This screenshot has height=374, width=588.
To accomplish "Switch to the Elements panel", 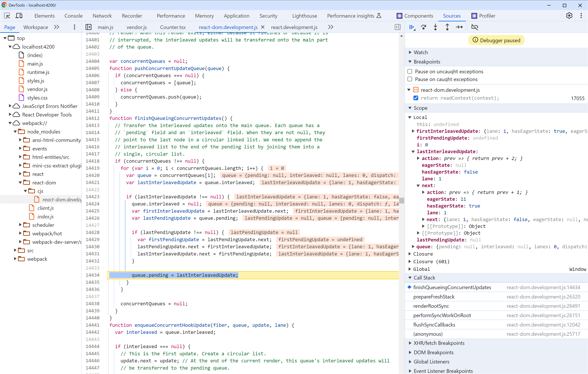I will [x=44, y=16].
